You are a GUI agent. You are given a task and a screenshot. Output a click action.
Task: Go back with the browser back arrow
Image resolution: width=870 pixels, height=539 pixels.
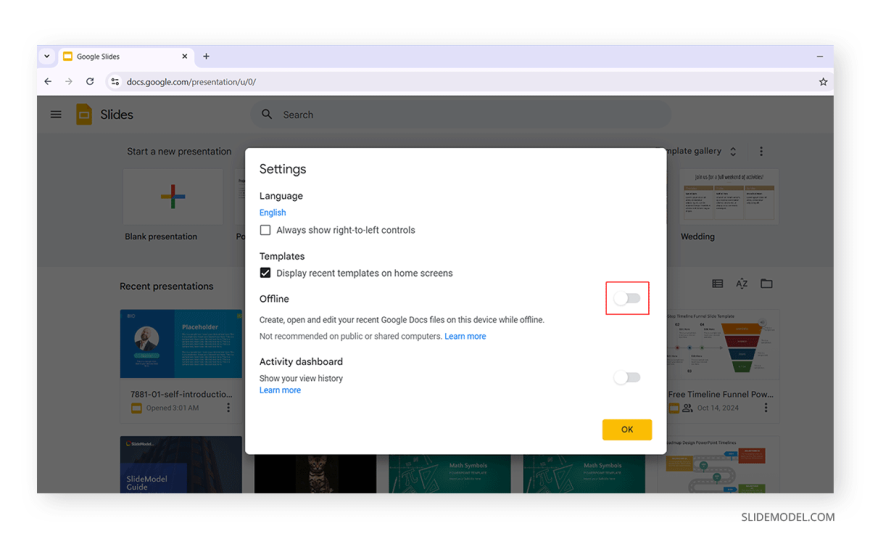(x=48, y=82)
